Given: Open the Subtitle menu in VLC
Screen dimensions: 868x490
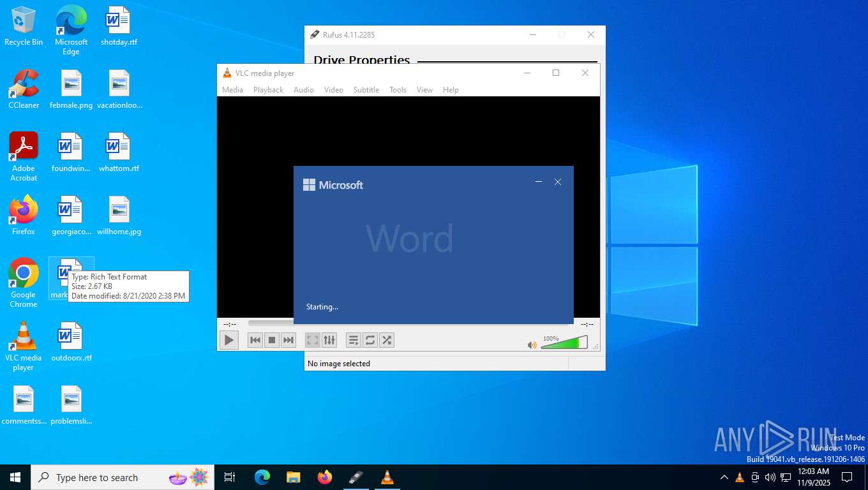Looking at the screenshot, I should [366, 90].
